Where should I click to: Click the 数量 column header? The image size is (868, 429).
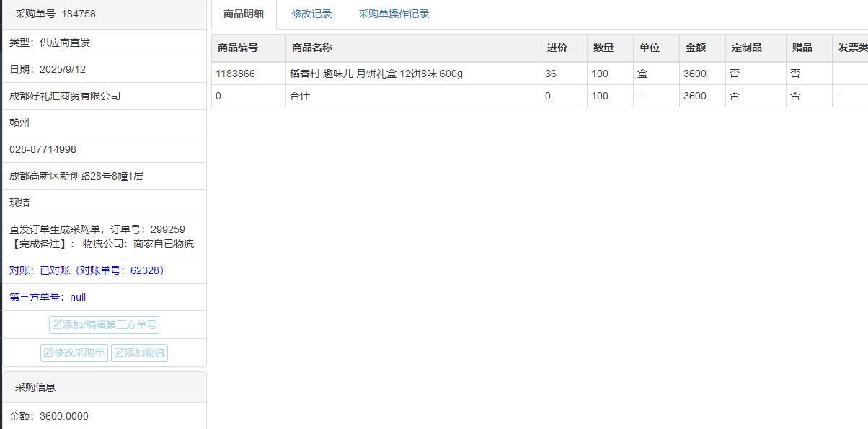[603, 48]
